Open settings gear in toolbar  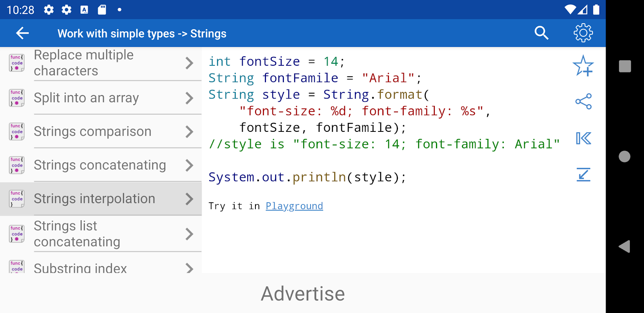click(583, 33)
